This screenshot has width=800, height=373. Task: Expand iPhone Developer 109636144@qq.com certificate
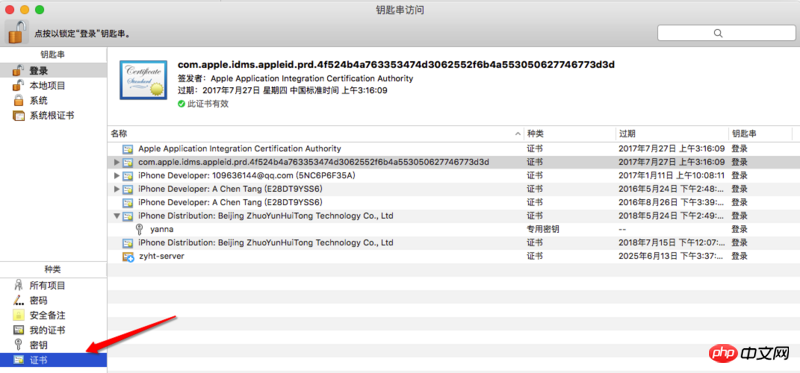point(117,176)
